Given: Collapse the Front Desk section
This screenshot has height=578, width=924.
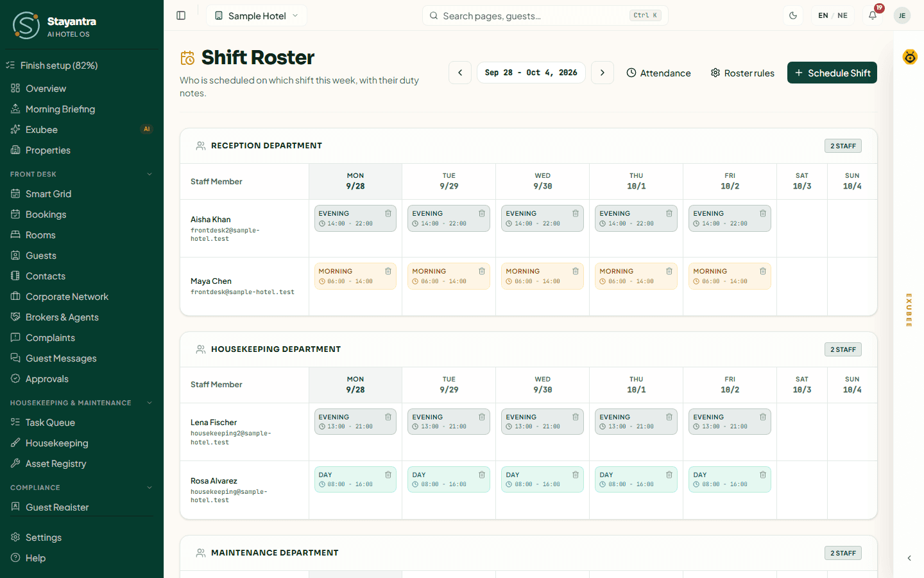Looking at the screenshot, I should (x=81, y=174).
